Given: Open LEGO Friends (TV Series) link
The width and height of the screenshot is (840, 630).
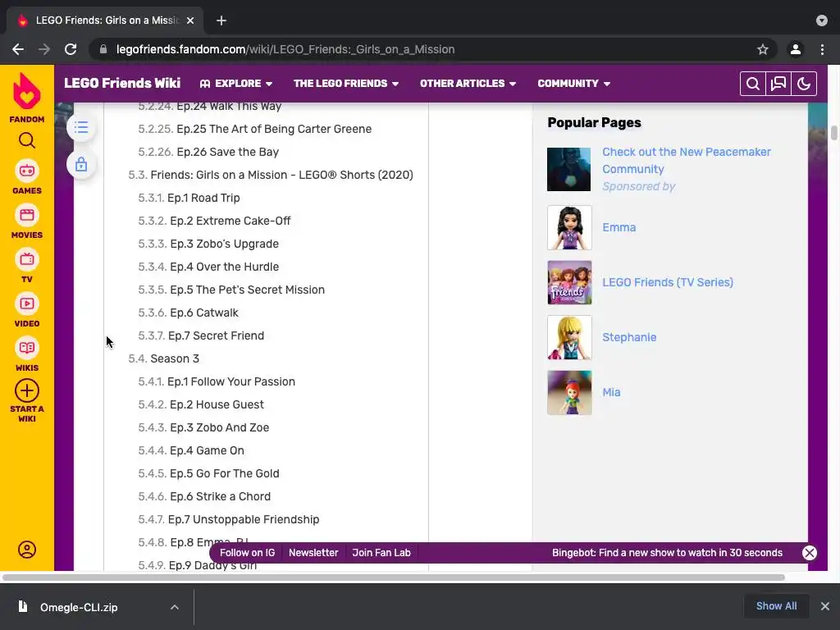Looking at the screenshot, I should coord(668,282).
